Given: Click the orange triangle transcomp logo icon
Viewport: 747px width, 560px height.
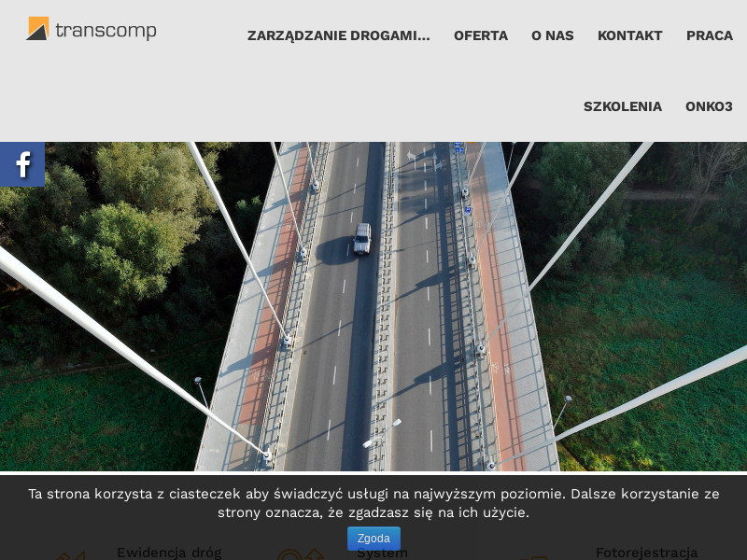Looking at the screenshot, I should (x=37, y=28).
